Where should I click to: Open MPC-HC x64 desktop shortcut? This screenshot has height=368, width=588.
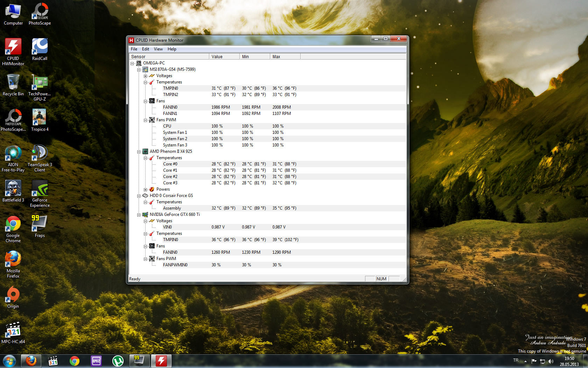tap(13, 333)
